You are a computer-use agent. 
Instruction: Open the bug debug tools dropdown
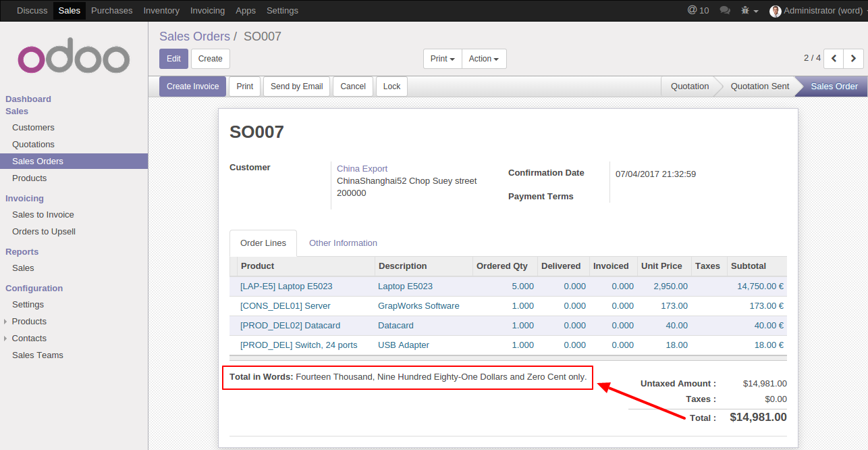click(749, 11)
